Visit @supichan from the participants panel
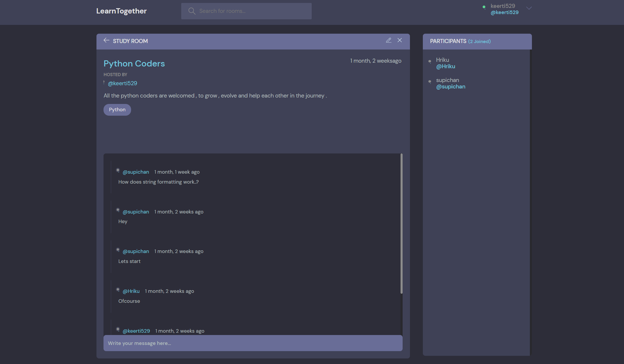The width and height of the screenshot is (624, 364). pyautogui.click(x=451, y=86)
